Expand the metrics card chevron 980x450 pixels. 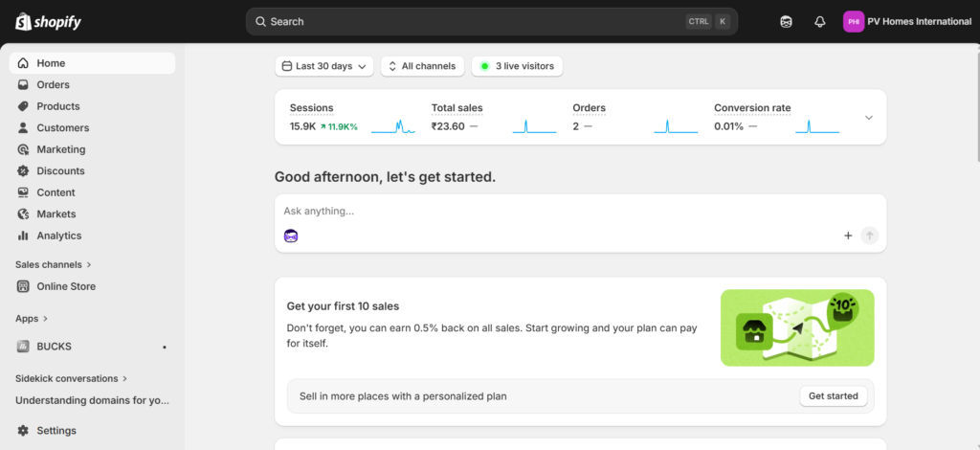(x=868, y=118)
